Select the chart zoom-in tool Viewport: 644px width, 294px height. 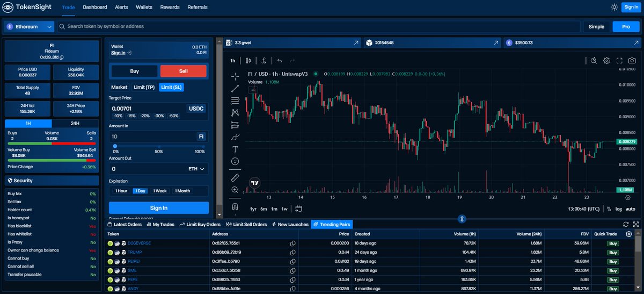[x=235, y=190]
